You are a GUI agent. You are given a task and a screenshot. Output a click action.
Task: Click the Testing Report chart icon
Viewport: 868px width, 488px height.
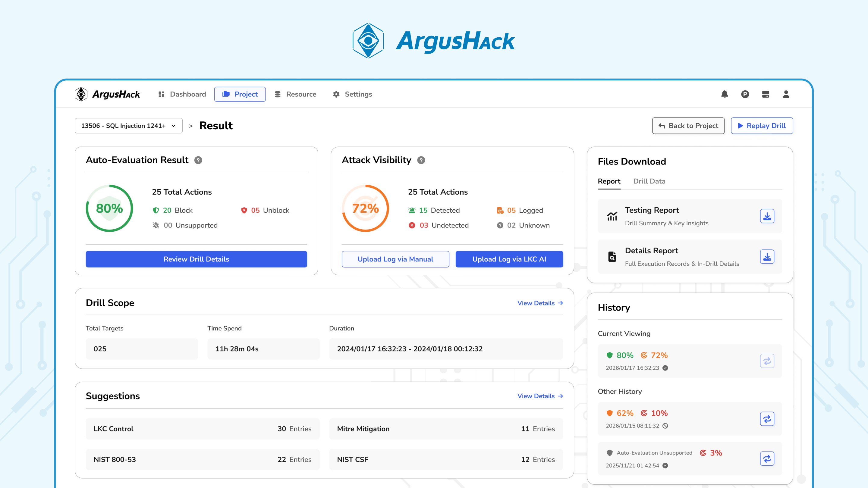[x=612, y=216]
